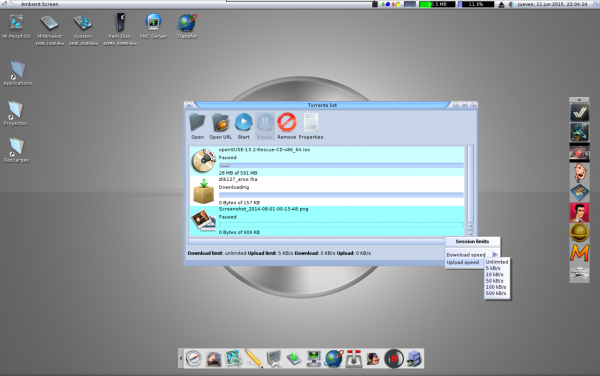Click the zlib127_aros.lha progress bar
The width and height of the screenshot is (600, 376).
[341, 195]
